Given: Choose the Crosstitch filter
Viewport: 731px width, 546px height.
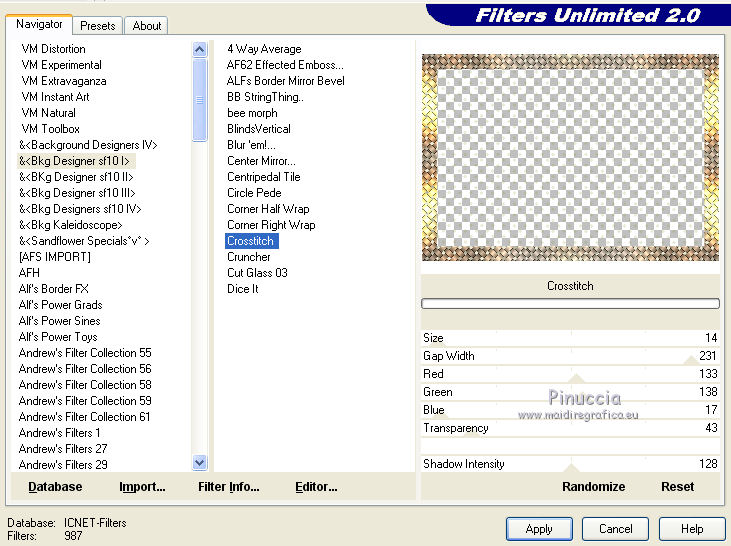Looking at the screenshot, I should [x=251, y=241].
